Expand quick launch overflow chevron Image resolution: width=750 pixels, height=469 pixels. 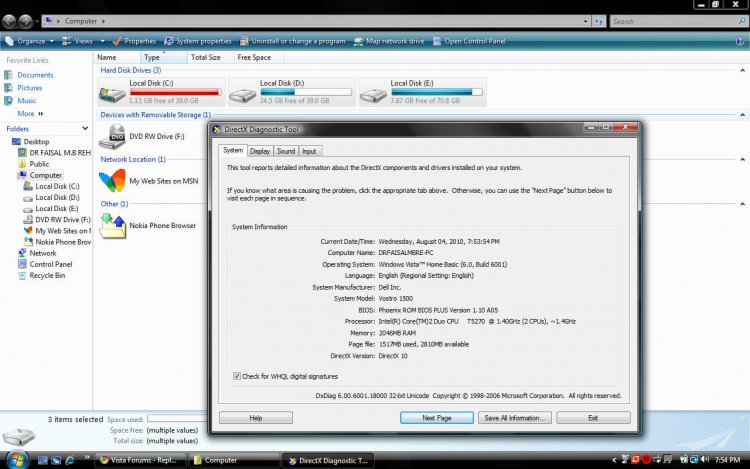click(87, 458)
